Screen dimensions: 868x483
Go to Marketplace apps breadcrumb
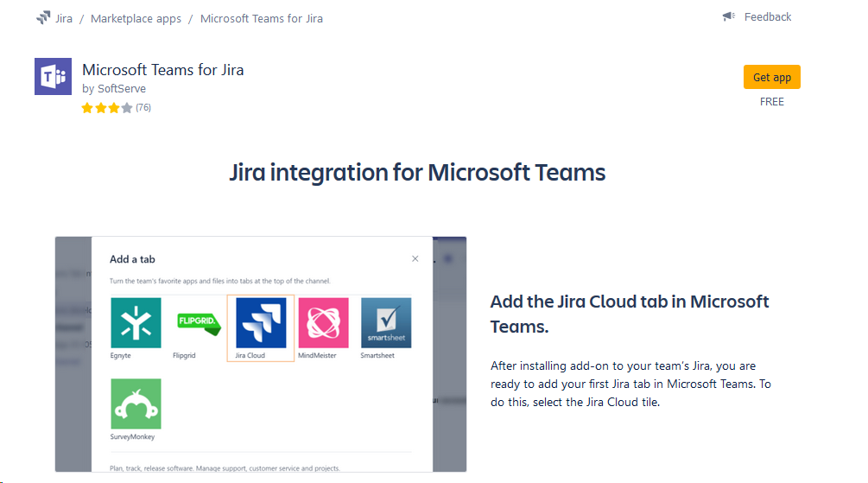[x=136, y=18]
